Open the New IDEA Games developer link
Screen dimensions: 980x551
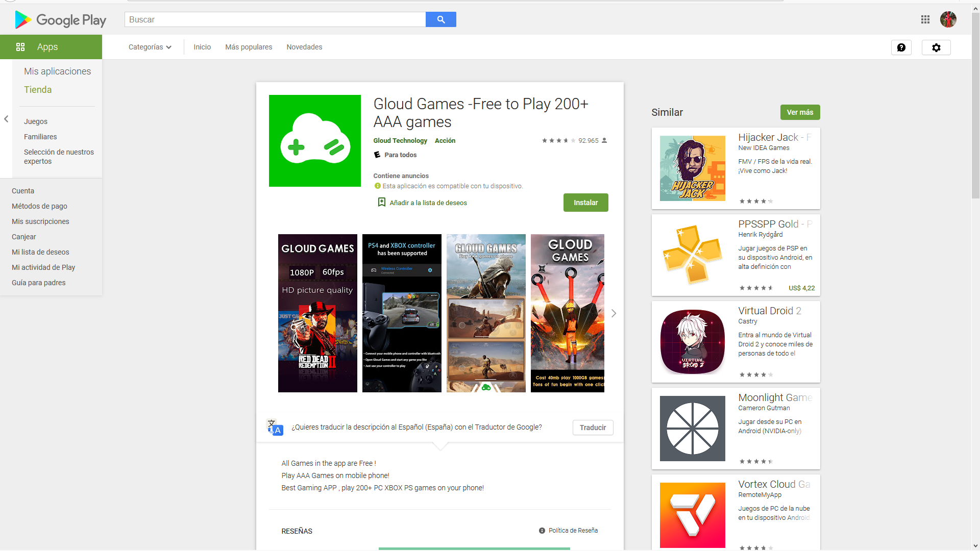coord(764,148)
